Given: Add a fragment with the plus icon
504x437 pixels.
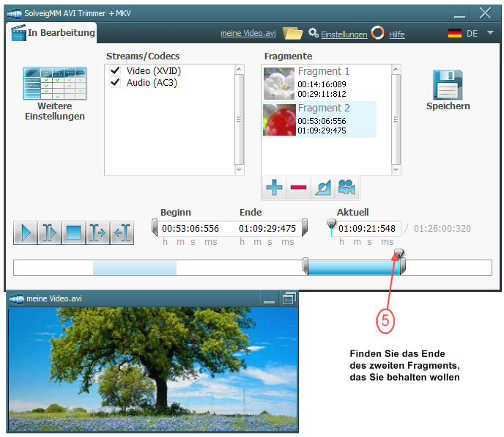Looking at the screenshot, I should (274, 187).
